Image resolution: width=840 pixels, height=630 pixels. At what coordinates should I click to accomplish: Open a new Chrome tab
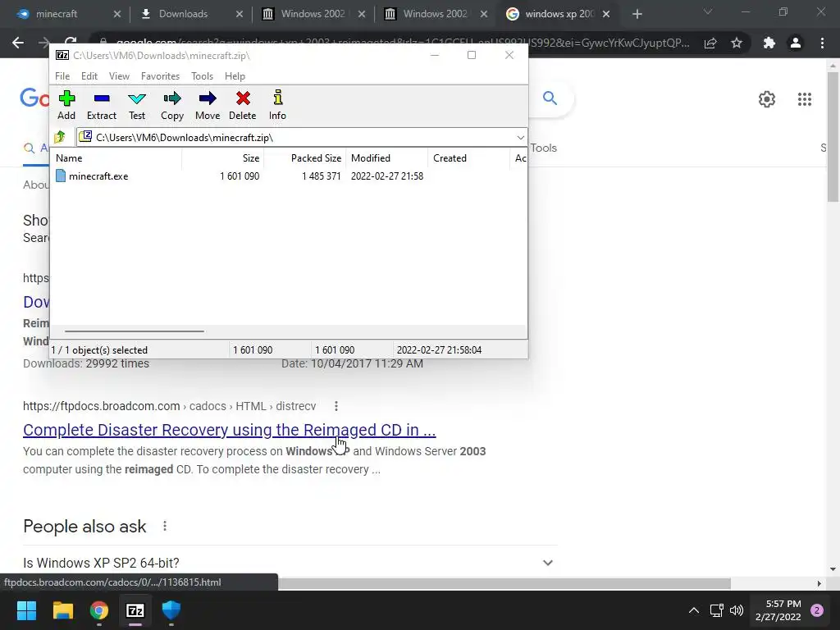(x=637, y=14)
